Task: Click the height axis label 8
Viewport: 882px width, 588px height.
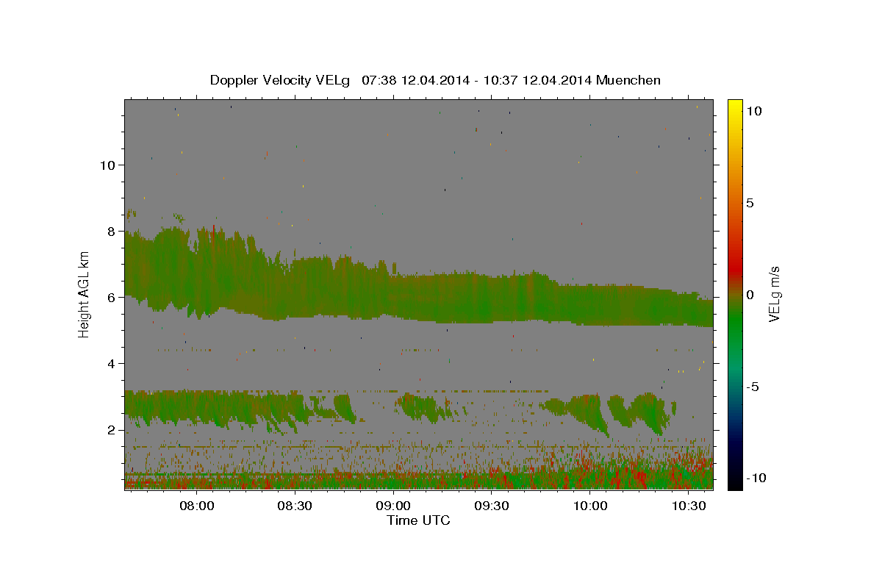Action: click(x=112, y=231)
